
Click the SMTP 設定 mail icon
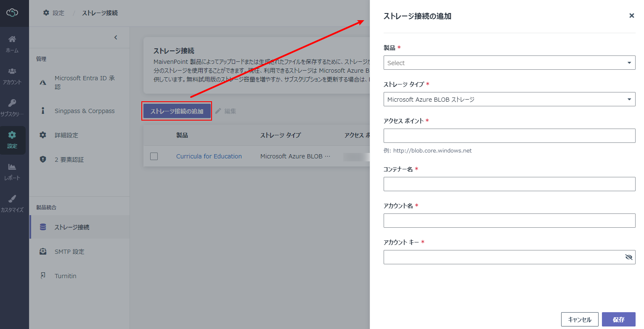click(x=43, y=251)
